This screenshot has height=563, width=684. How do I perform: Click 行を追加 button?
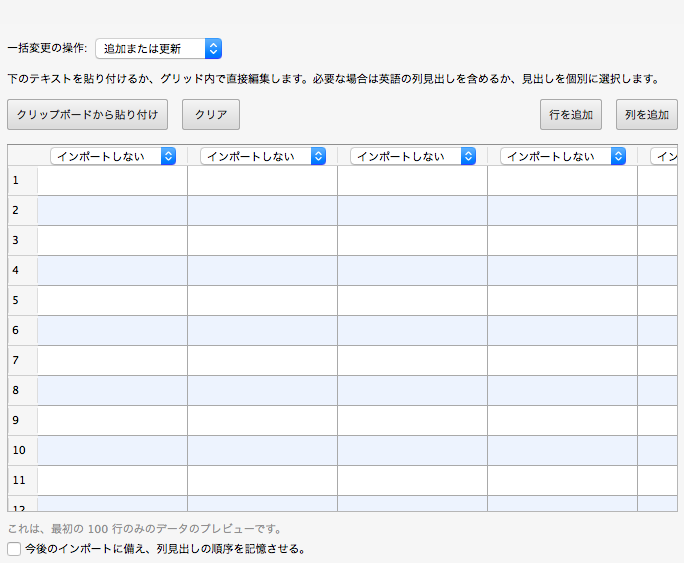point(571,115)
